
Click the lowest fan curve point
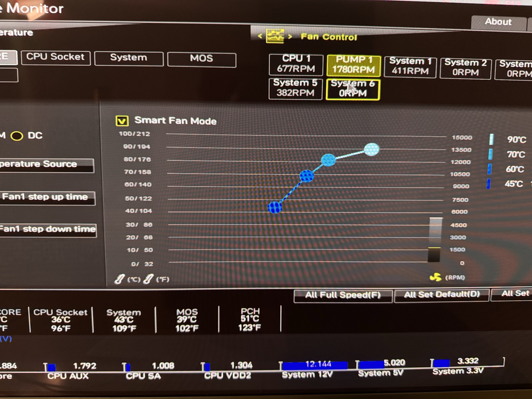pyautogui.click(x=275, y=207)
